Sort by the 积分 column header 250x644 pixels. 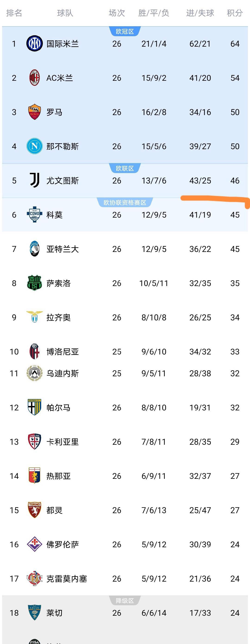click(x=234, y=13)
